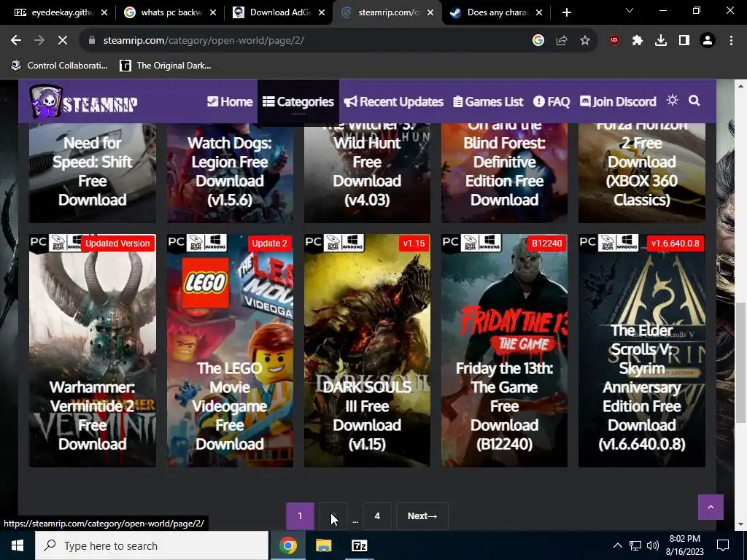Click the address bar URL field
Screen dimensions: 747x560
305,41
